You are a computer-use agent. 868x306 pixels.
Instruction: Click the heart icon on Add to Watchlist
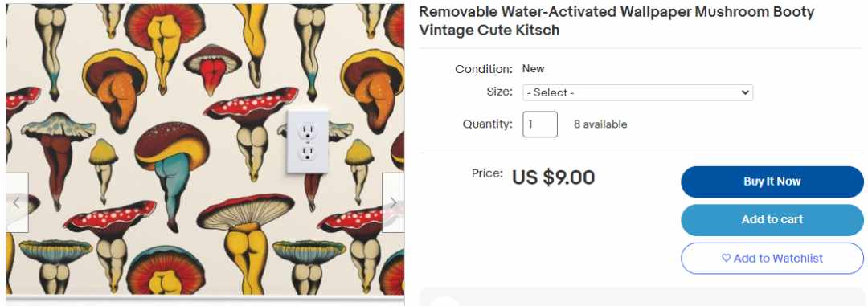[x=727, y=258]
